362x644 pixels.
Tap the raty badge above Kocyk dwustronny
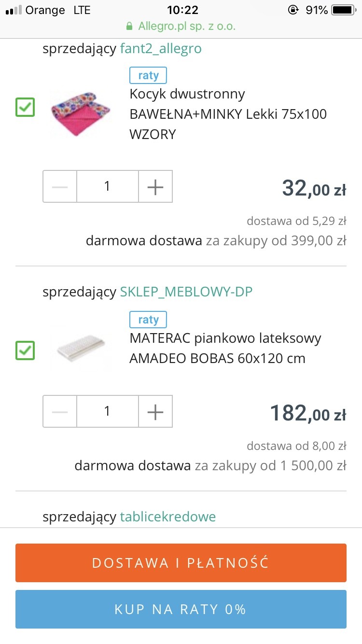click(148, 76)
